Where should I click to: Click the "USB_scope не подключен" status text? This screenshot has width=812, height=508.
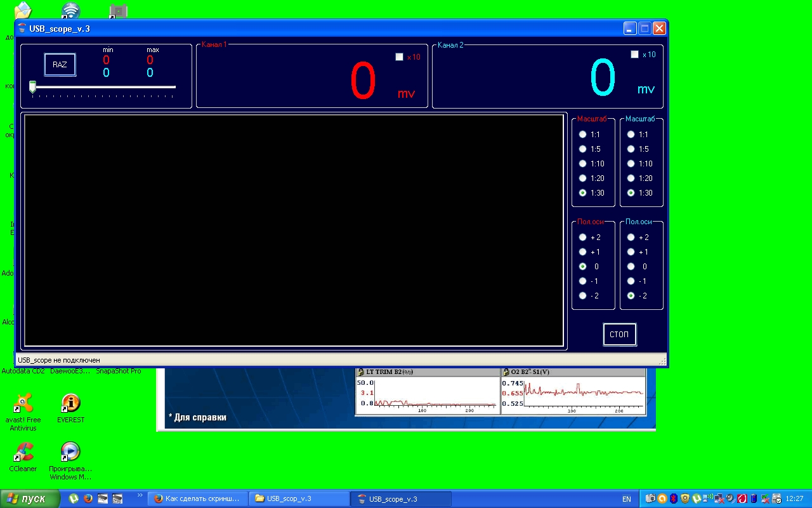pos(59,360)
